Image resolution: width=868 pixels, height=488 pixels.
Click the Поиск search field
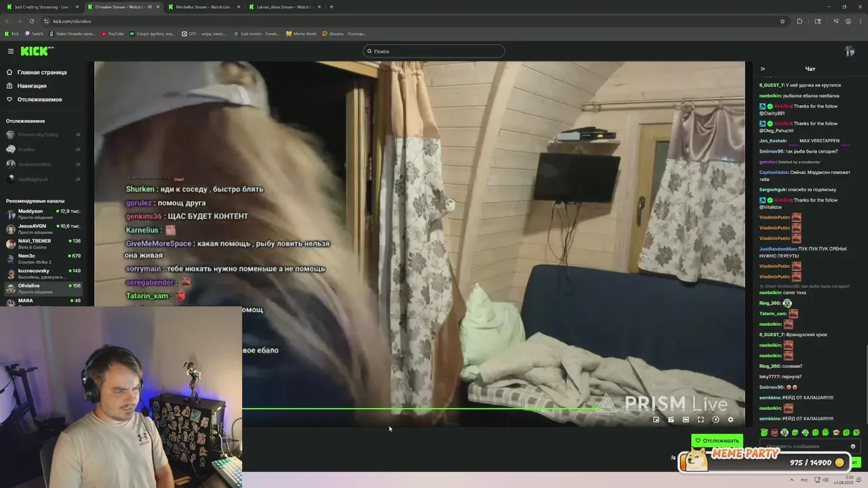[434, 52]
